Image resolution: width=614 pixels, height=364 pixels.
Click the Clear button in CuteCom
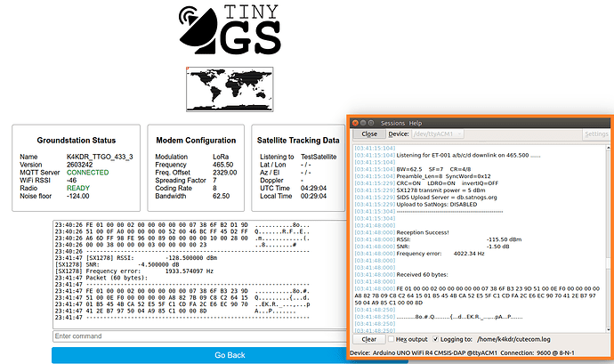369,339
